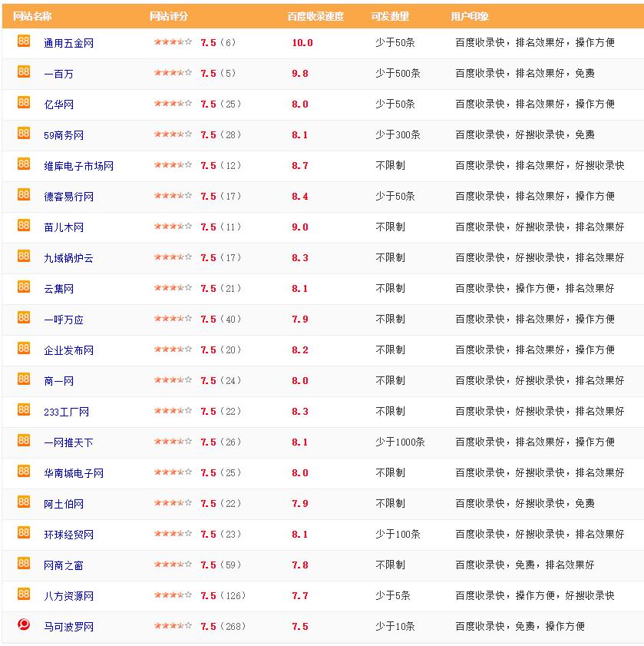Open the 233工厂网 link

66,412
